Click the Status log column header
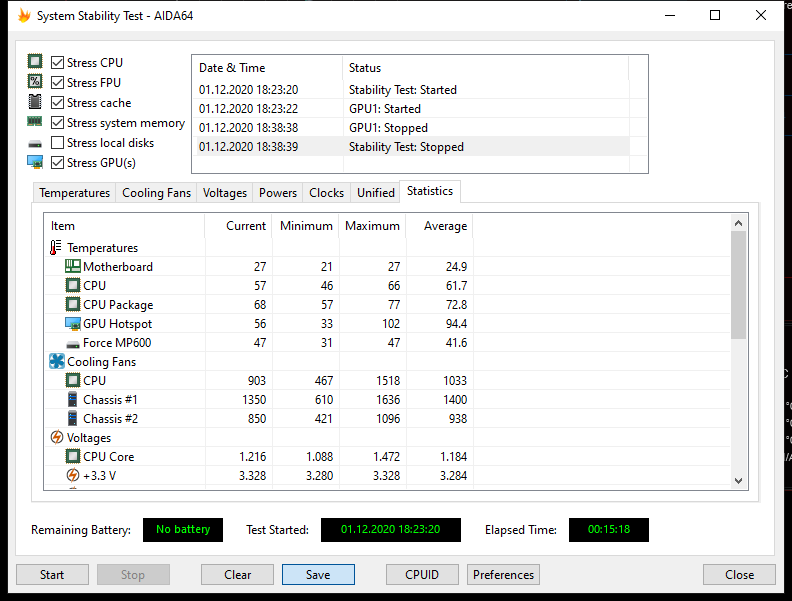The width and height of the screenshot is (792, 601). [x=486, y=68]
